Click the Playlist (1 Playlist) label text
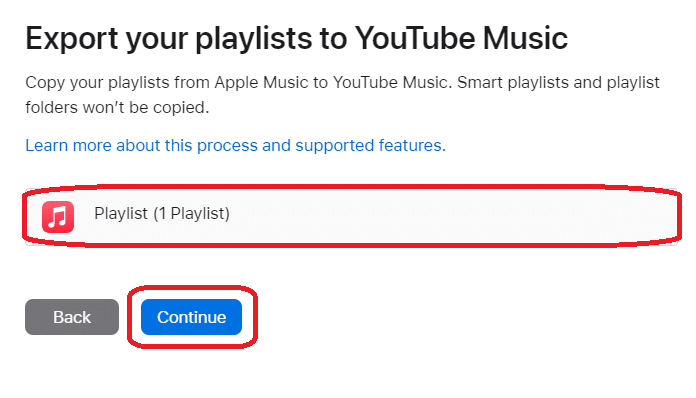The height and width of the screenshot is (398, 696). point(162,213)
